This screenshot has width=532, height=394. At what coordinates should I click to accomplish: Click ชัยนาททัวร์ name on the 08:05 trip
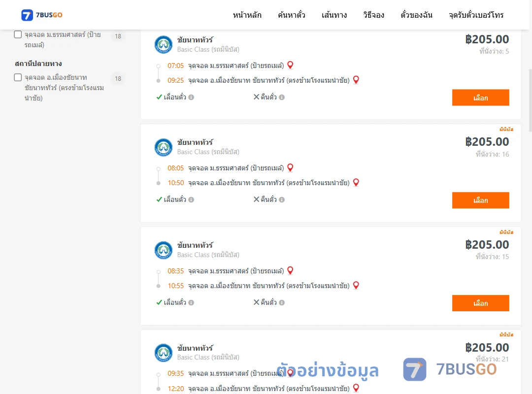coord(195,142)
